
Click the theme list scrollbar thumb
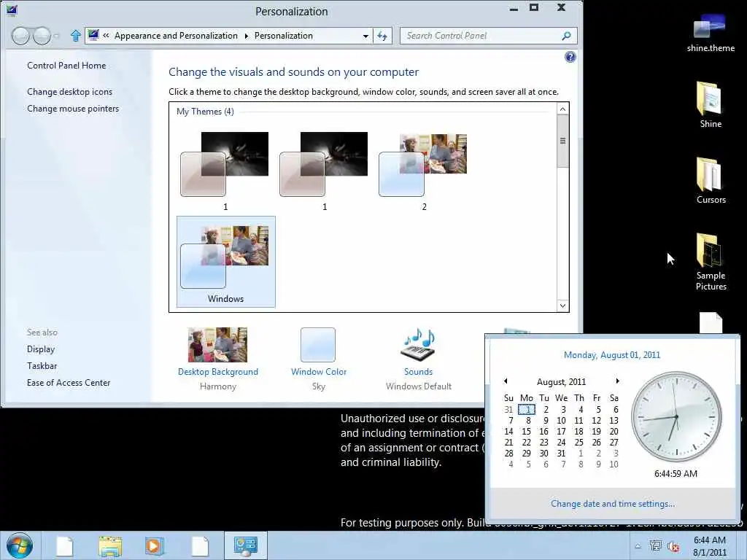(562, 141)
